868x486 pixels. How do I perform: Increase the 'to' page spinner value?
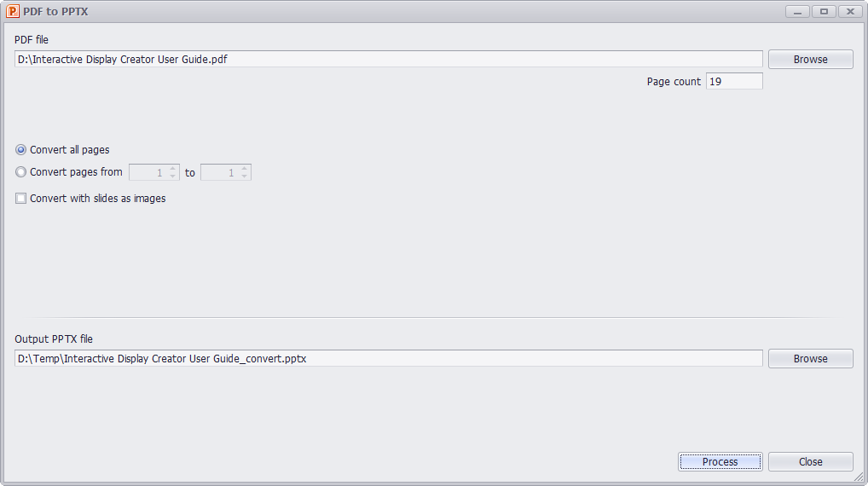click(x=244, y=168)
